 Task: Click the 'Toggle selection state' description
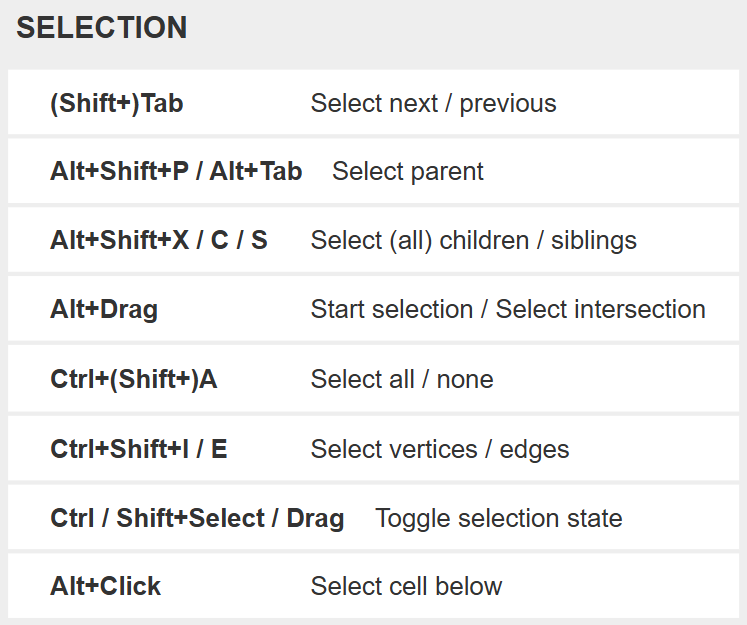coord(498,518)
